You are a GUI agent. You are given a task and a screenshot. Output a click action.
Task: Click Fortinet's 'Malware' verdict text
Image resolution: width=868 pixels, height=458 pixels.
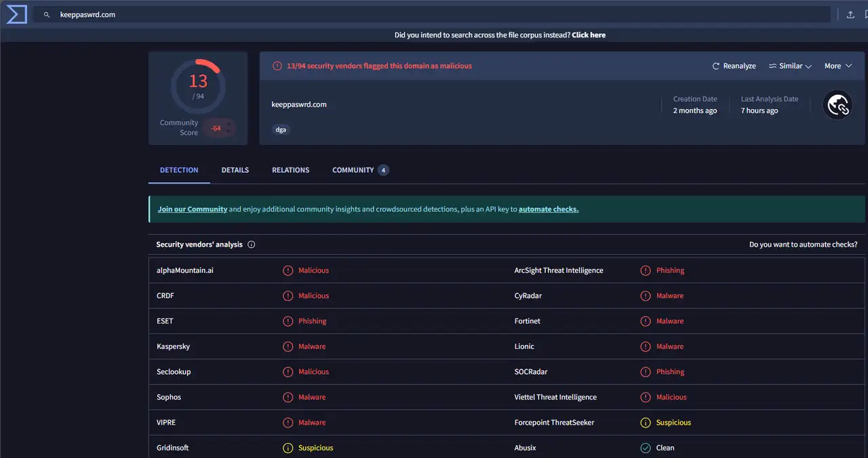[x=670, y=321]
